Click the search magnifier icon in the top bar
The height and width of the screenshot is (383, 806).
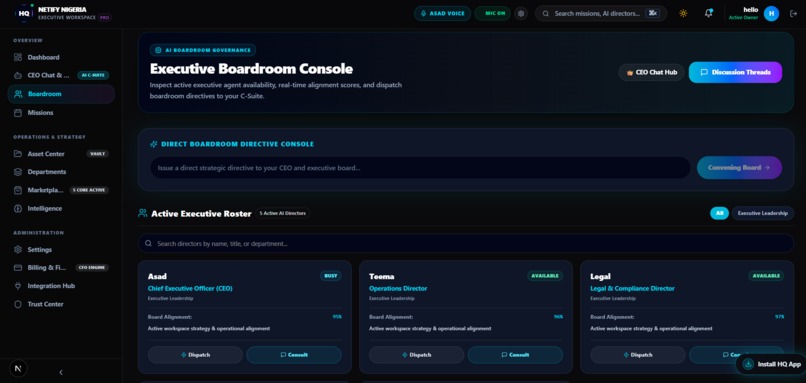pyautogui.click(x=546, y=13)
